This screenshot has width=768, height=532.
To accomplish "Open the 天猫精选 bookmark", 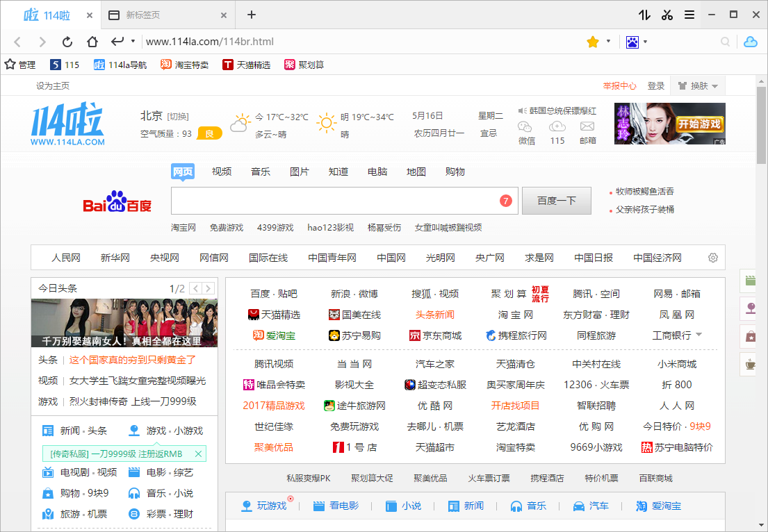I will click(246, 65).
